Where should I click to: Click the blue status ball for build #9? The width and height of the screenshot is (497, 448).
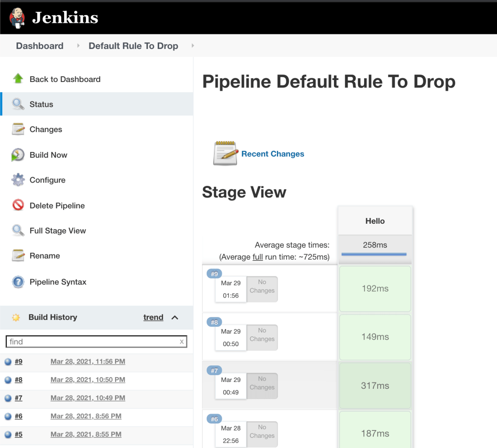coord(8,362)
